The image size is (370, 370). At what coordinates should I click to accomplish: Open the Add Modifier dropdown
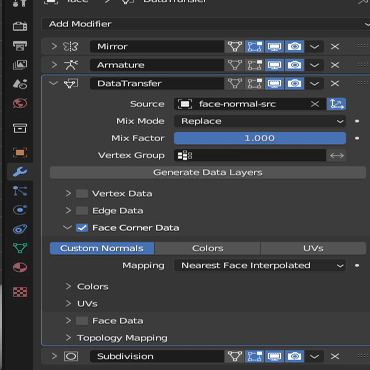205,24
